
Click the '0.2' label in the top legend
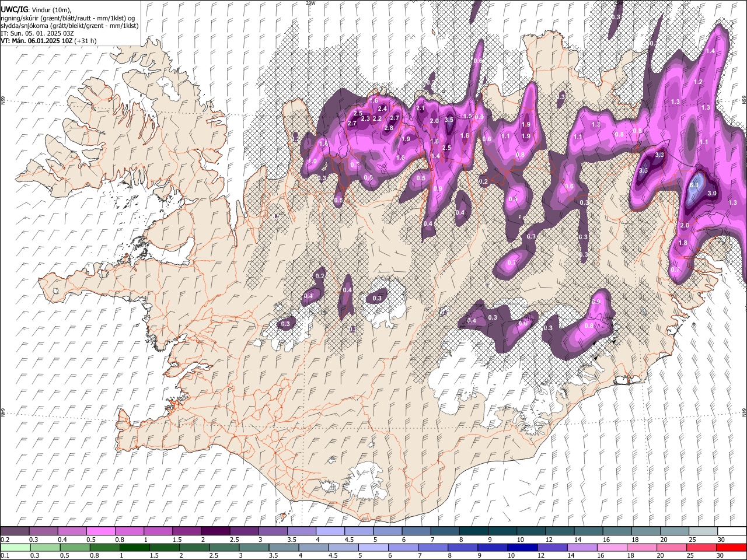pyautogui.click(x=5, y=540)
